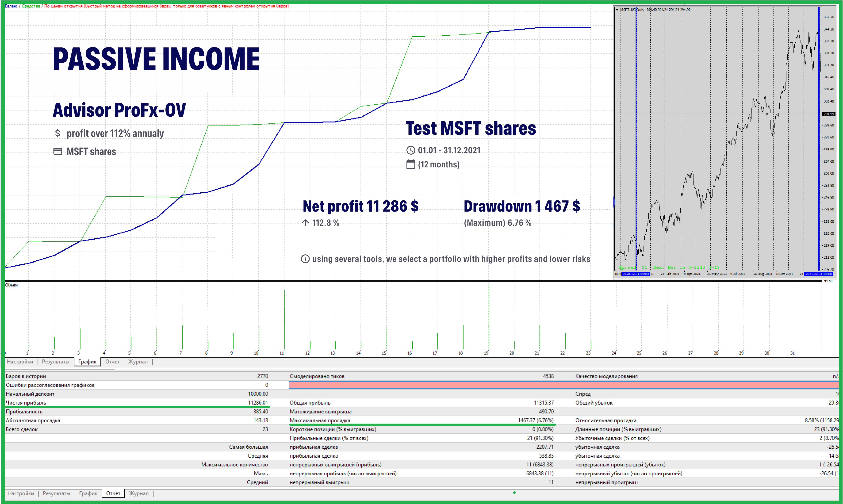The image size is (843, 504).
Task: Click the clock icon beside 01.01 - 31.12.2021
Action: [x=411, y=150]
